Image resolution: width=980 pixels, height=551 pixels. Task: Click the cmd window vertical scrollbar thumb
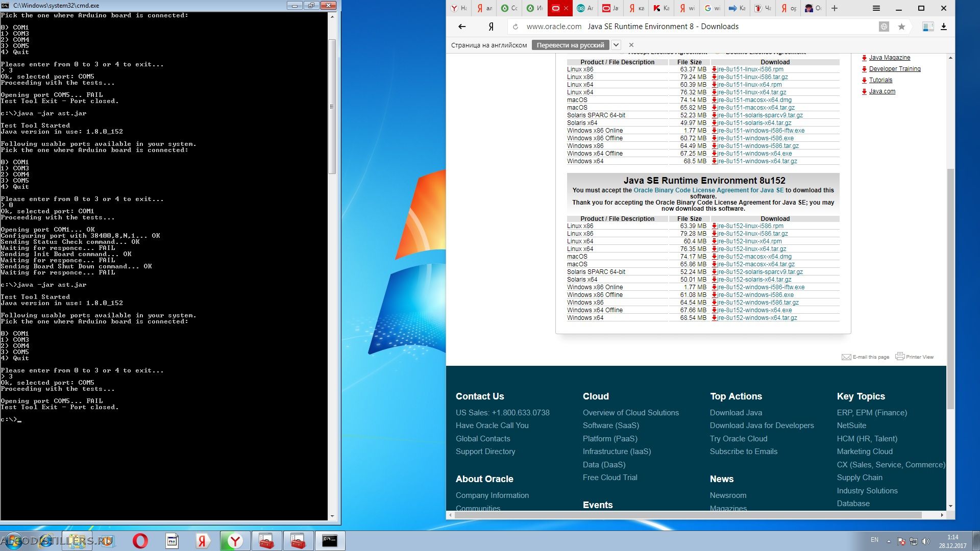[x=332, y=106]
